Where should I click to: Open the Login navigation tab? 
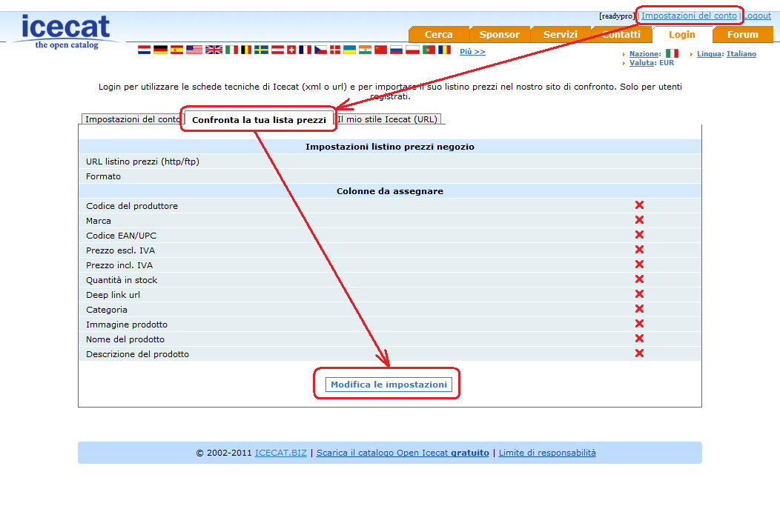tap(682, 34)
